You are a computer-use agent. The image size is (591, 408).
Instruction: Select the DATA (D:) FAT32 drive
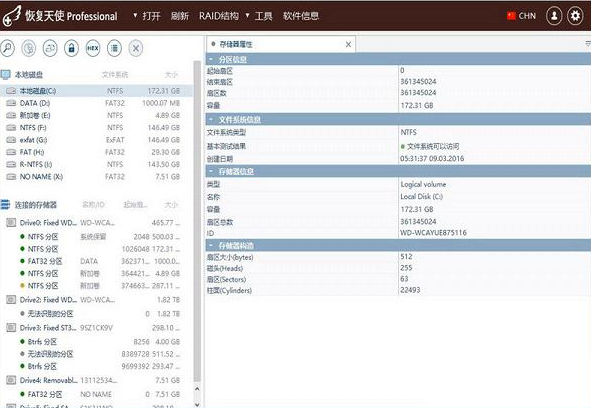click(x=93, y=103)
